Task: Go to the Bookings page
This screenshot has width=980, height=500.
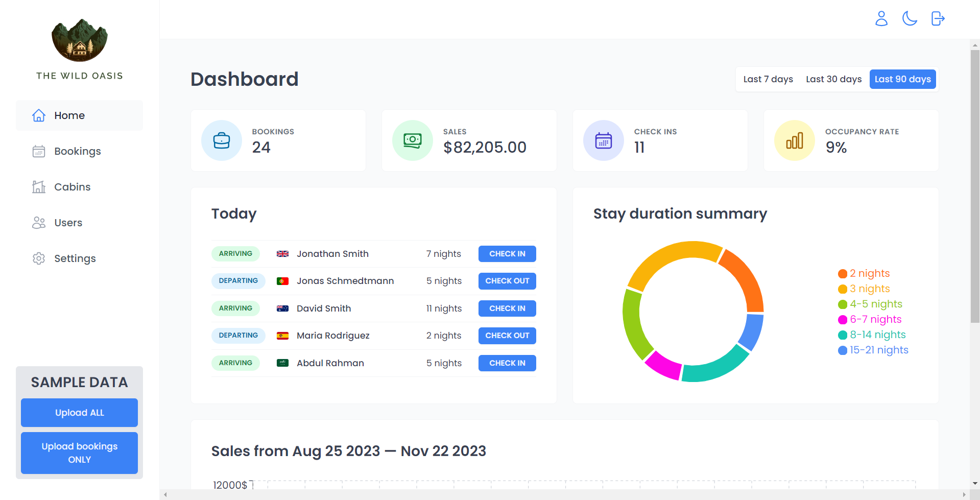Action: [x=79, y=151]
